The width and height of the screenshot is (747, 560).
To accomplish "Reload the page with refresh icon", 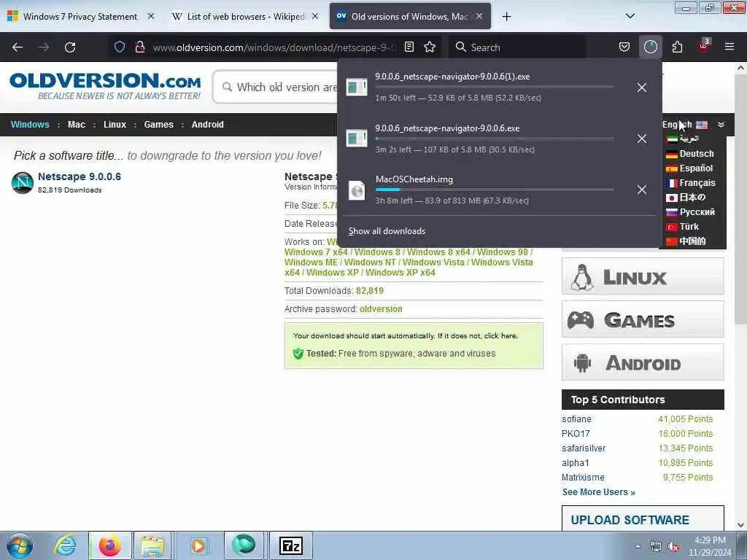I will [70, 47].
